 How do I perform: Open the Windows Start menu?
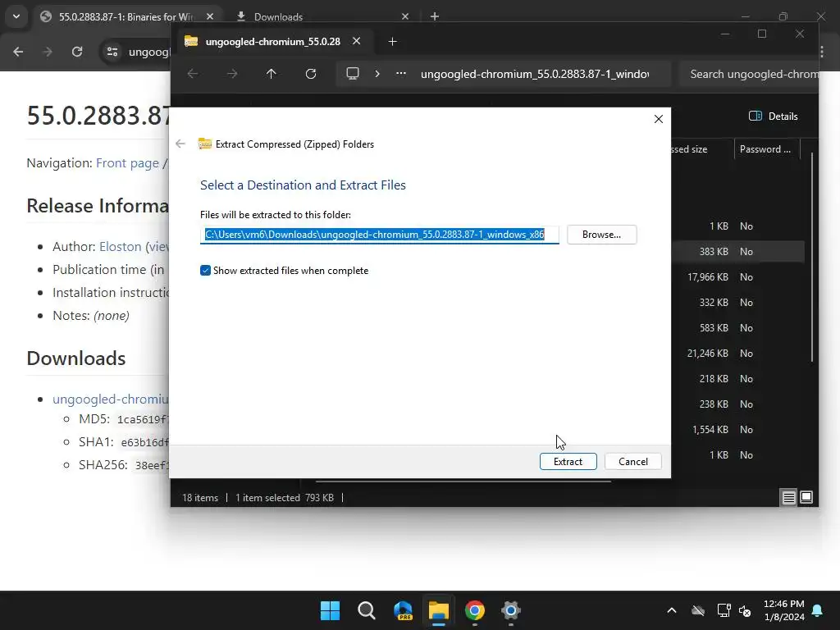pos(330,610)
